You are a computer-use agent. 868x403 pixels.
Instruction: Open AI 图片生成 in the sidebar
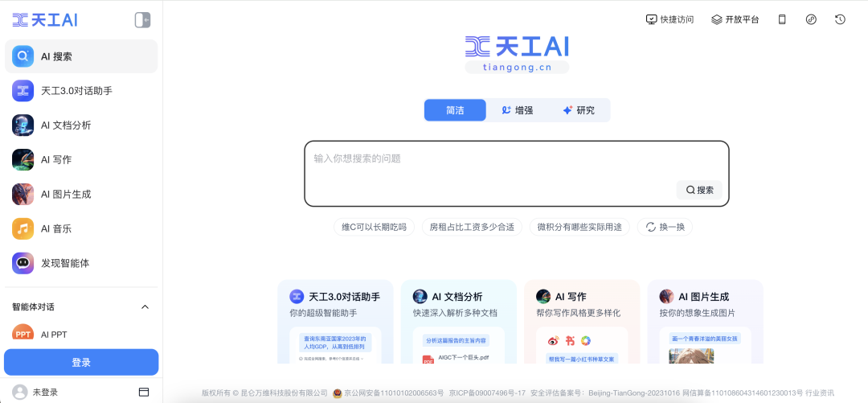pos(81,194)
